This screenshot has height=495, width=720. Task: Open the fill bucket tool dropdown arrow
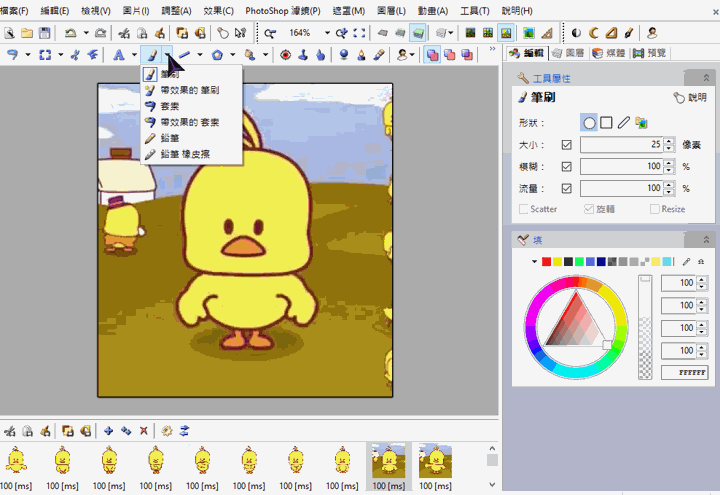tap(265, 55)
